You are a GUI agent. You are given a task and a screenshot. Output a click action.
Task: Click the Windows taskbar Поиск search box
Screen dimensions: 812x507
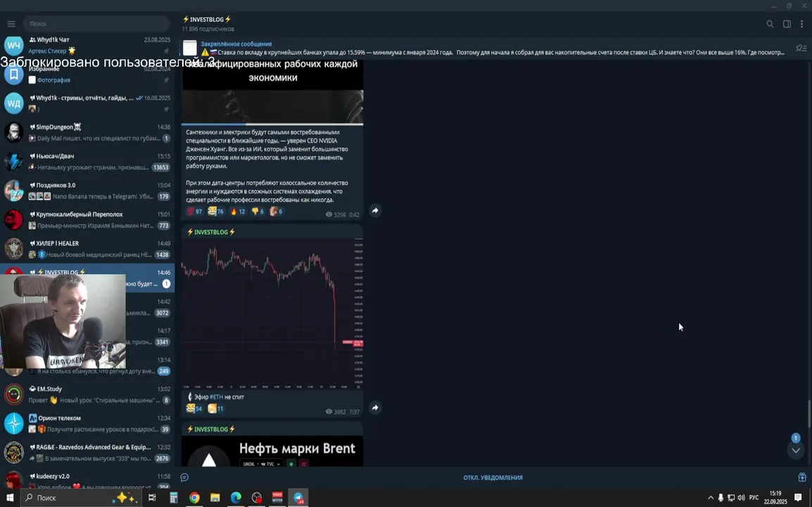click(x=81, y=498)
